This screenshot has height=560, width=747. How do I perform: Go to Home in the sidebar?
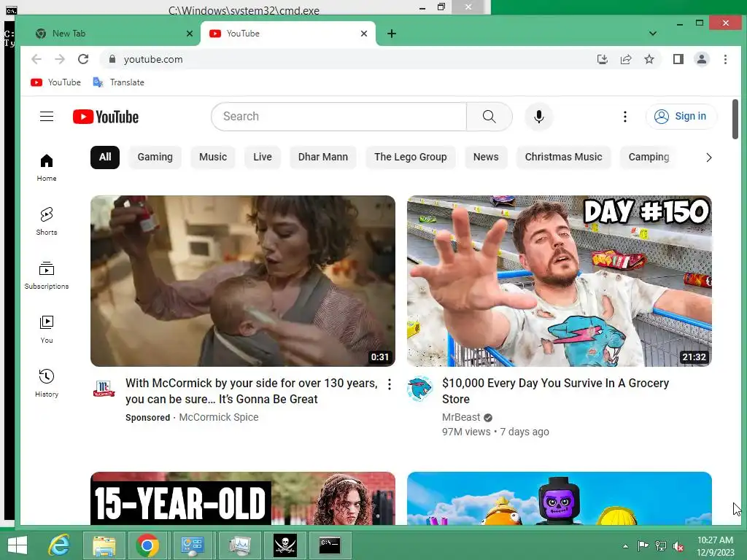click(x=47, y=168)
